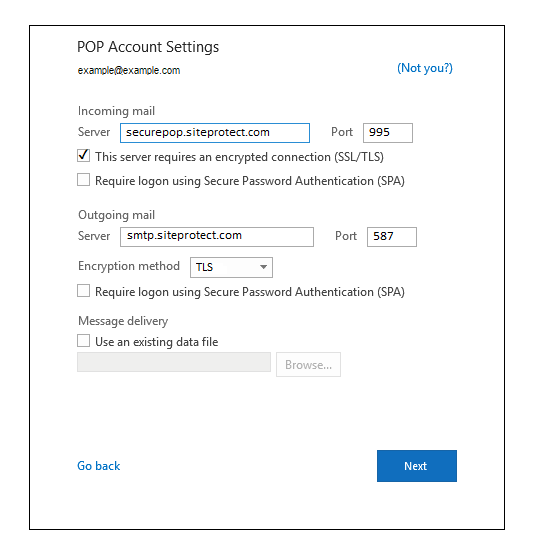Click the example@example.com account address
The image size is (535, 555).
pos(129,70)
